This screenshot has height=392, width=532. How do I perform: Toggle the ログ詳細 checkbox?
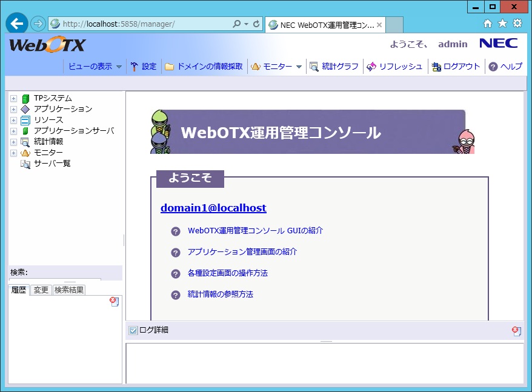pos(133,330)
